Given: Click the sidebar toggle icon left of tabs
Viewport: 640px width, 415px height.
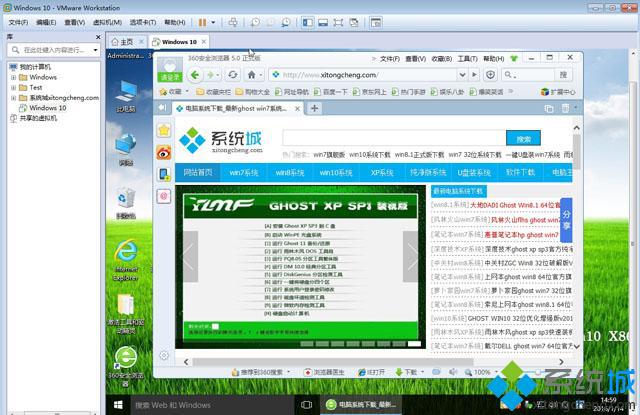Looking at the screenshot, I should [162, 108].
